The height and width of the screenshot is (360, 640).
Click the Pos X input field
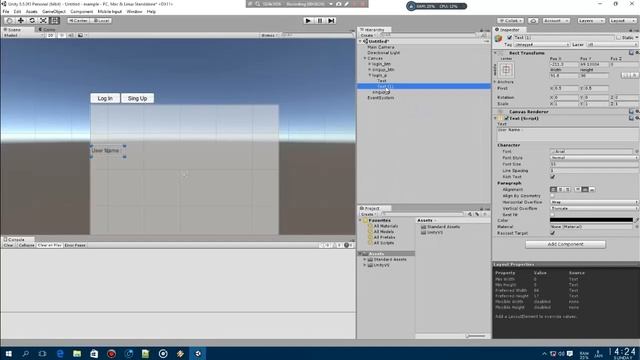click(564, 64)
